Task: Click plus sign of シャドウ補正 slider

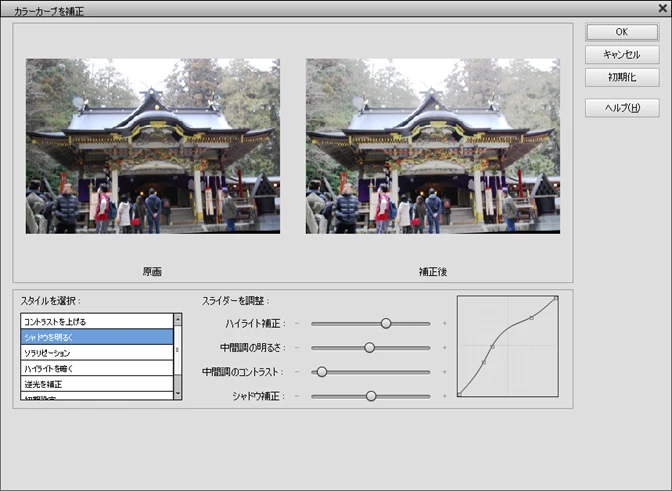Action: [444, 396]
